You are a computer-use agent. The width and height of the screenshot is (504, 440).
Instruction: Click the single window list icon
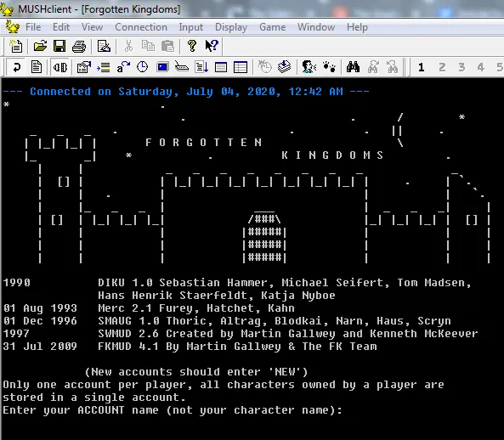point(221,67)
